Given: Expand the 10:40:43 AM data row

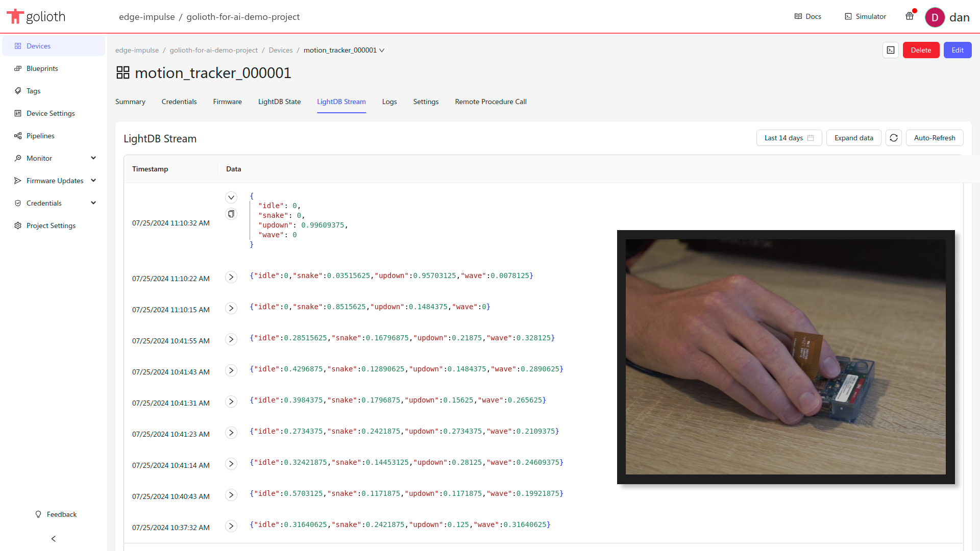Looking at the screenshot, I should (231, 495).
